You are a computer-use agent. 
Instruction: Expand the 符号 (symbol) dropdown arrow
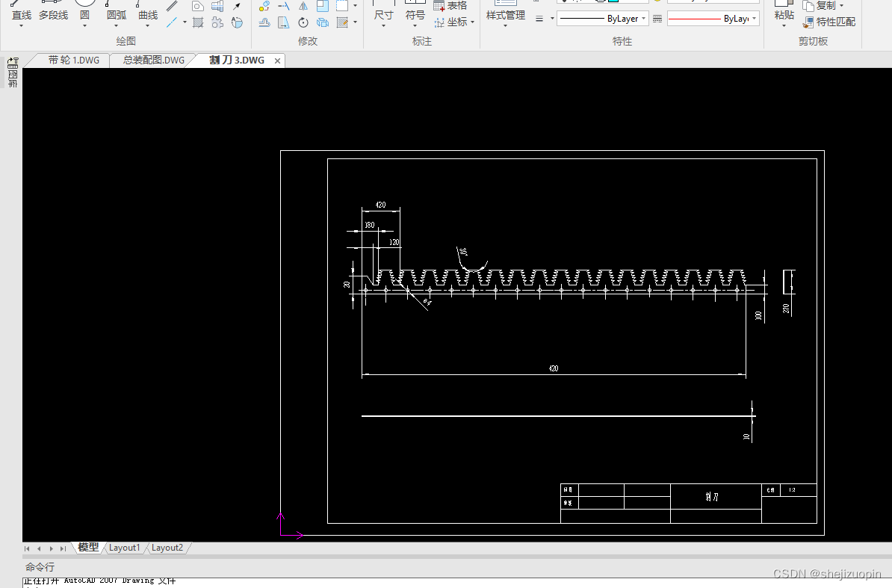tap(415, 25)
